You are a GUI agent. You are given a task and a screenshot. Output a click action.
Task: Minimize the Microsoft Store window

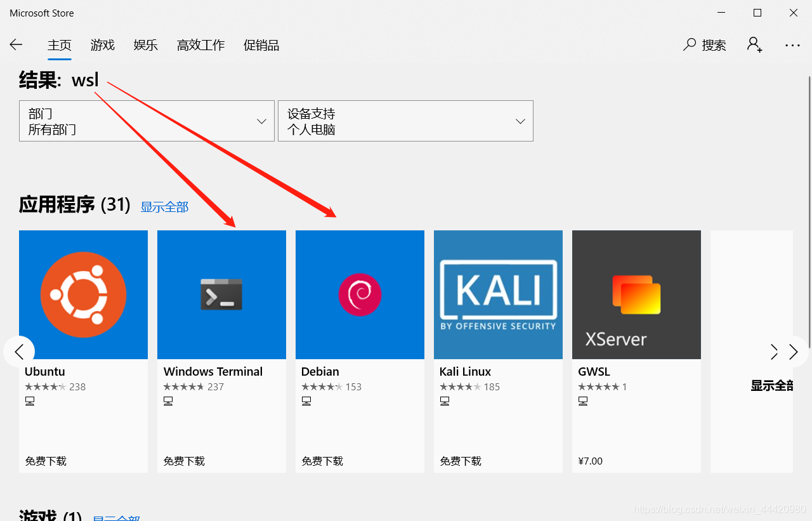721,13
